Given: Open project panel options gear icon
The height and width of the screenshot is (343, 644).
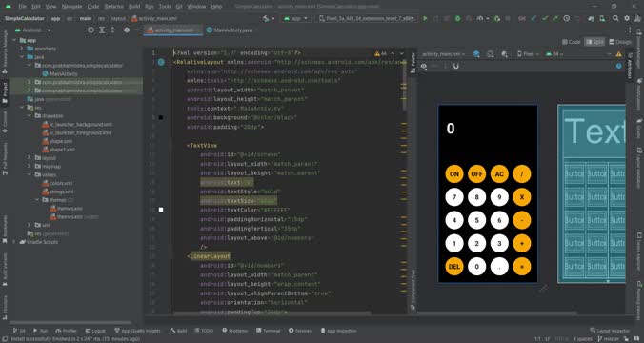Looking at the screenshot, I should 127,30.
